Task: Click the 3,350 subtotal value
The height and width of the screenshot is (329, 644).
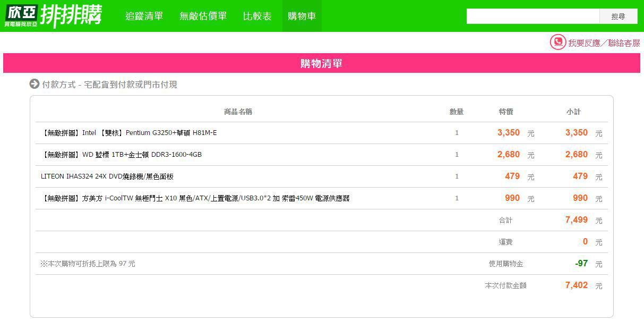Action: [577, 133]
